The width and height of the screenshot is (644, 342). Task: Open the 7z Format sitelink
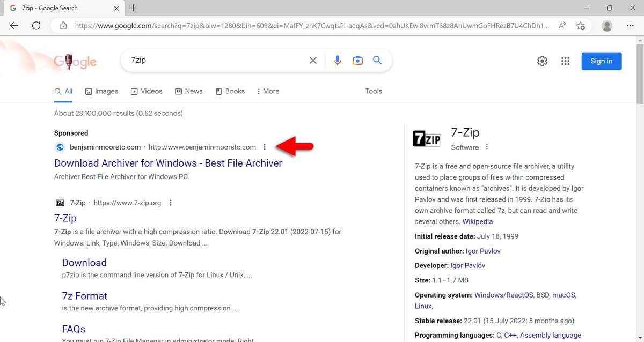[85, 296]
